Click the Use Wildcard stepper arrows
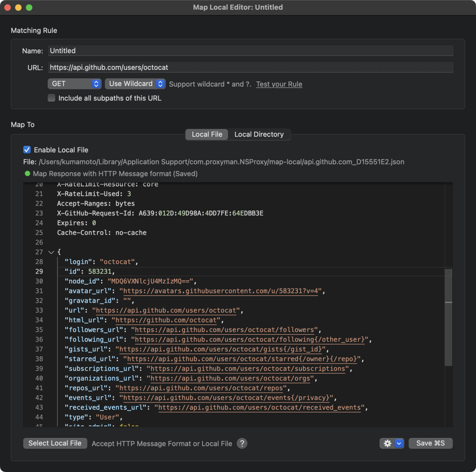476x472 pixels. [160, 84]
